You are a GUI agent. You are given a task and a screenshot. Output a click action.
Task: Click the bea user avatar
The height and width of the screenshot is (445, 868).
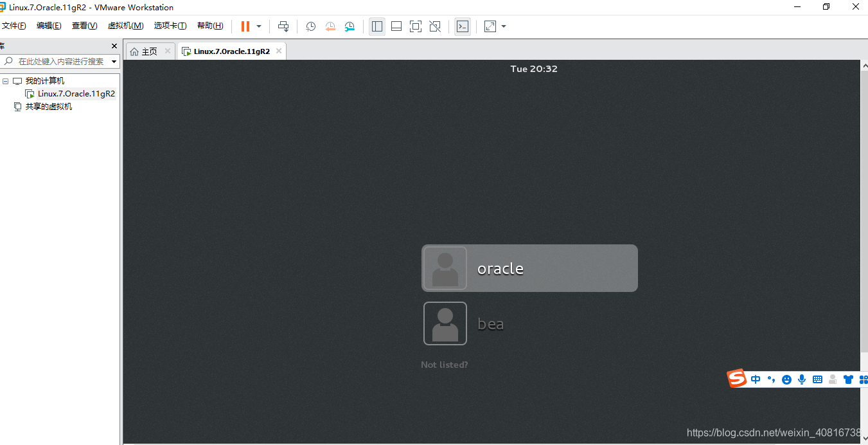[445, 323]
